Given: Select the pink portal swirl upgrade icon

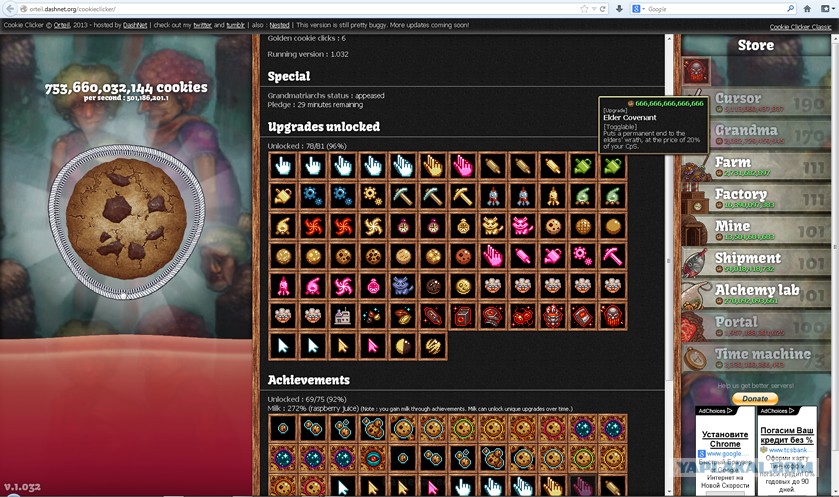Looking at the screenshot, I should 343,286.
